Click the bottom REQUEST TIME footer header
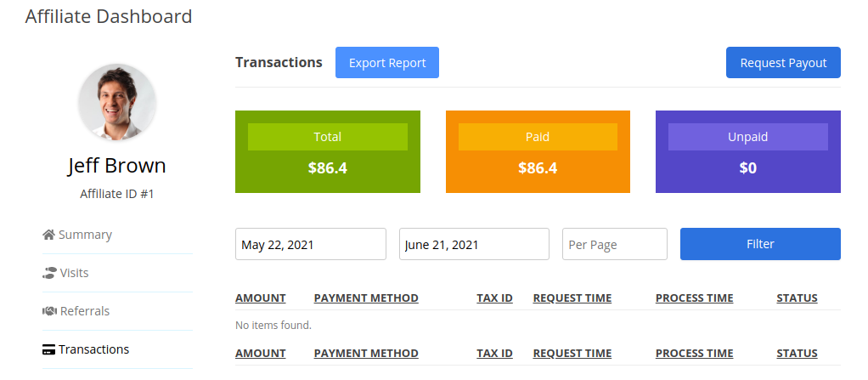Screen dimensions: 868x380 pyautogui.click(x=572, y=354)
